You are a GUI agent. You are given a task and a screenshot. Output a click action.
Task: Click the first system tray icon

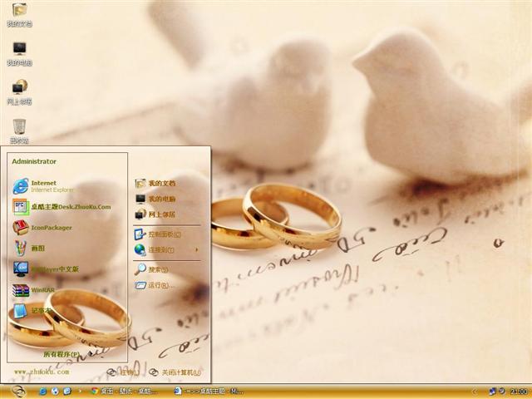[x=493, y=392]
